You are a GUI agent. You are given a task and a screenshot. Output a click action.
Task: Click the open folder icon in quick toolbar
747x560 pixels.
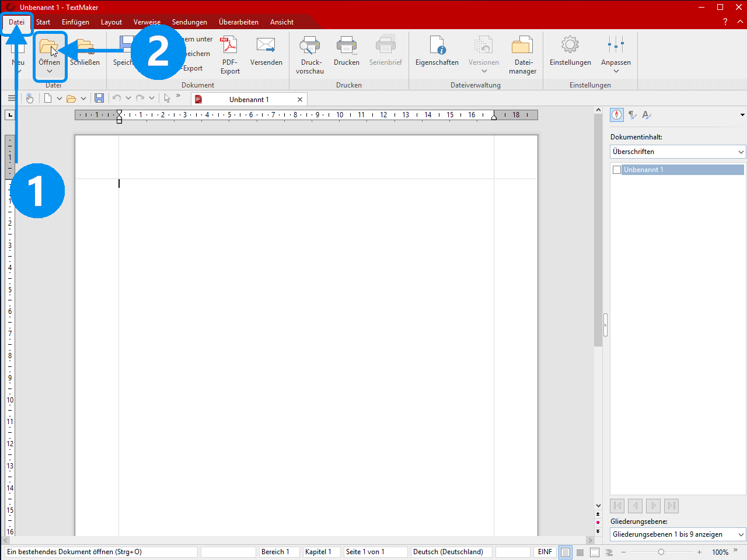point(71,99)
